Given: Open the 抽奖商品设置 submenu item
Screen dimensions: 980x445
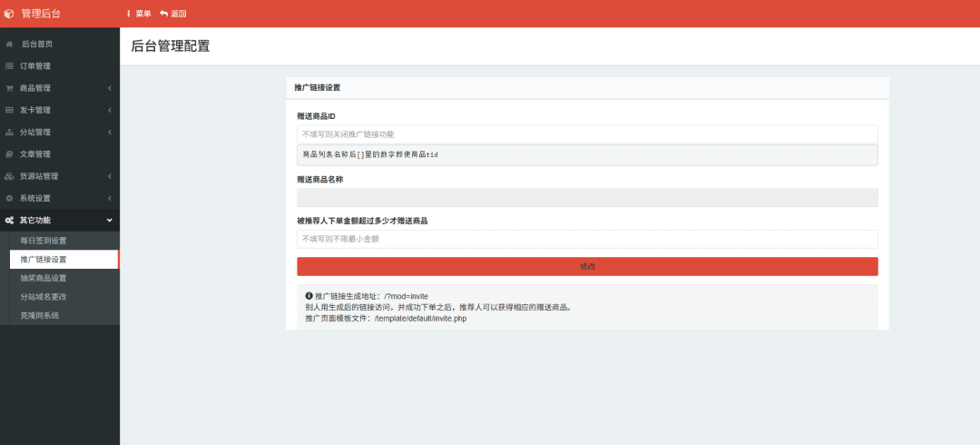Looking at the screenshot, I should (44, 278).
